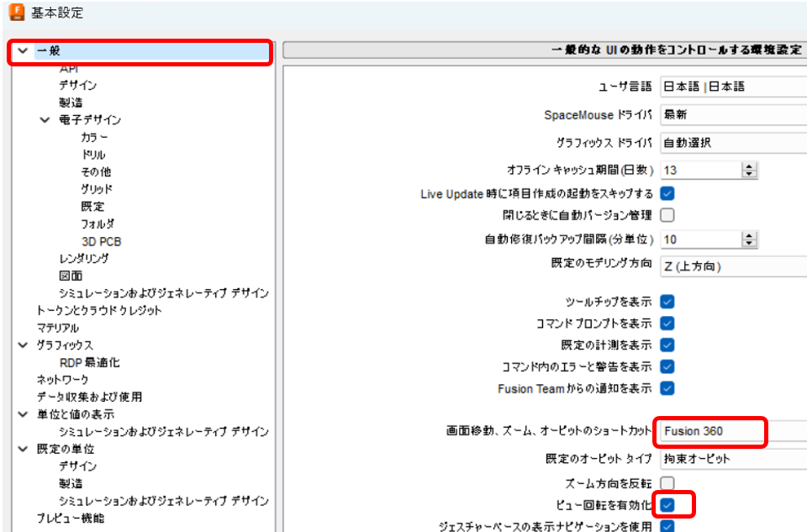Collapse the 電子デザイン tree node
Image resolution: width=807 pixels, height=532 pixels.
45,120
